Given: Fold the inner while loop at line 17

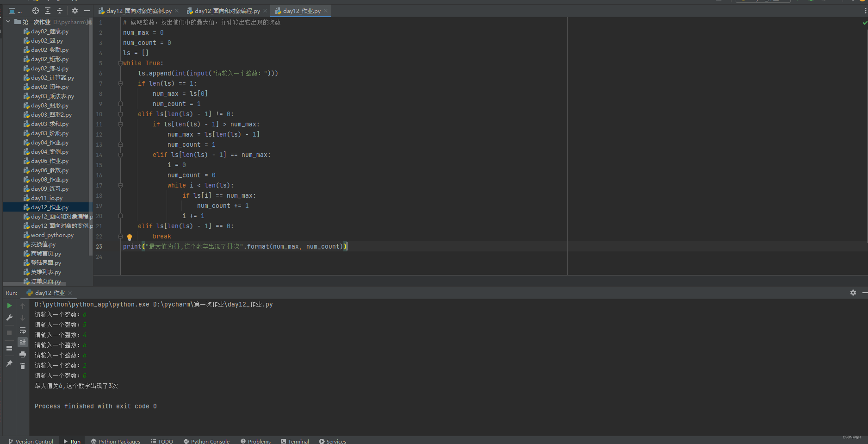Looking at the screenshot, I should 120,186.
